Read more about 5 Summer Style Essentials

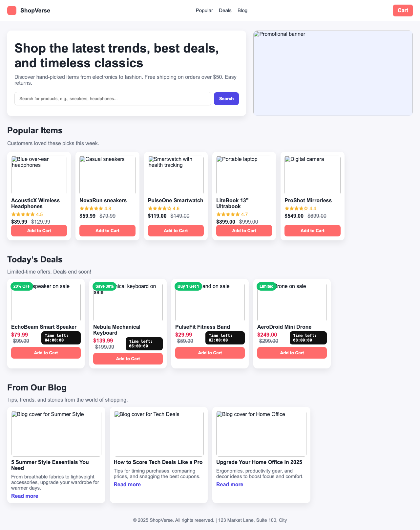point(25,496)
